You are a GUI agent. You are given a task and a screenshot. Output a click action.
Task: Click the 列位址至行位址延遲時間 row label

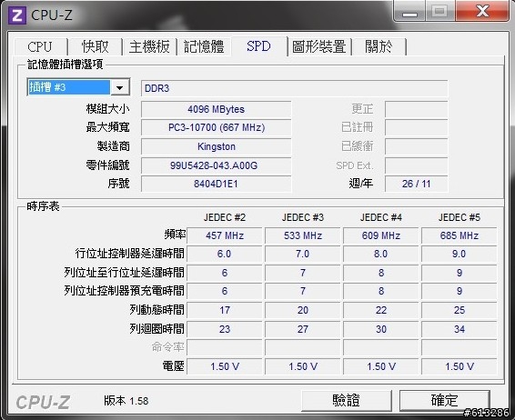(124, 273)
